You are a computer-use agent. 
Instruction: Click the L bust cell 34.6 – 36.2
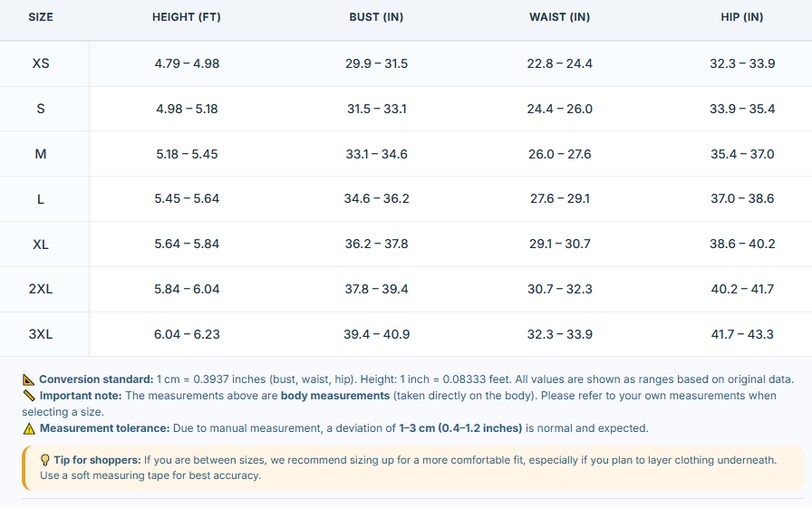point(376,198)
